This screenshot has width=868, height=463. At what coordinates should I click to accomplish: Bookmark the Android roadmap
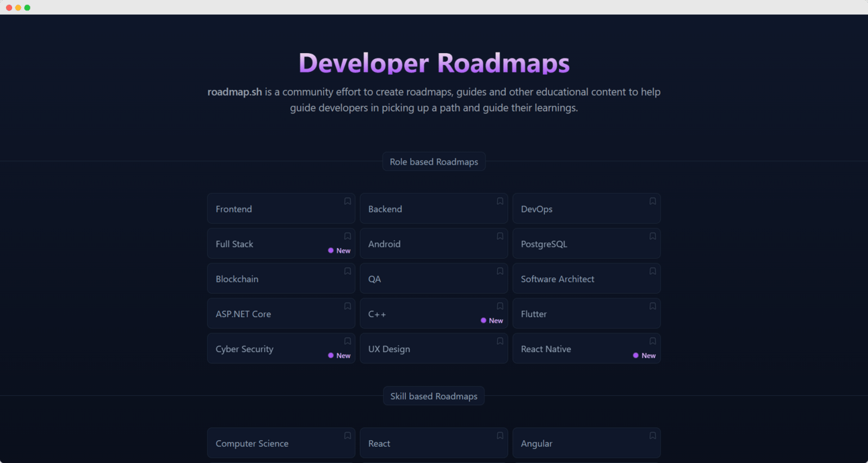coord(500,236)
